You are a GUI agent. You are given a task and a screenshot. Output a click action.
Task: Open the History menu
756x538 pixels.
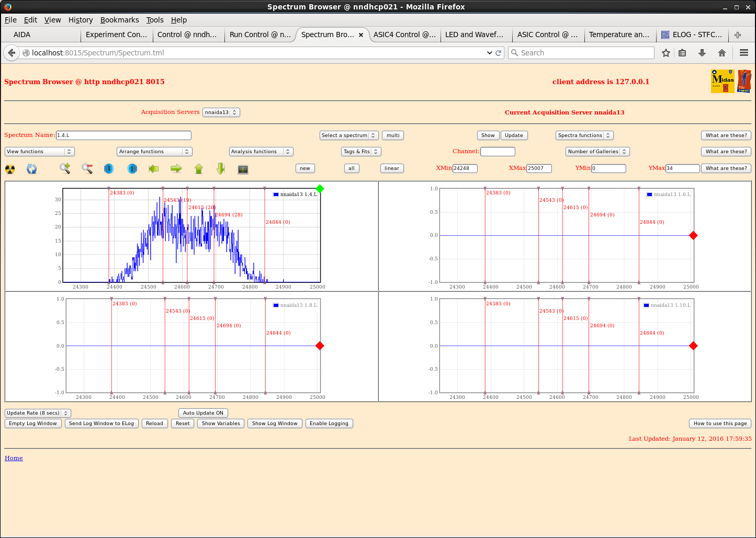81,20
